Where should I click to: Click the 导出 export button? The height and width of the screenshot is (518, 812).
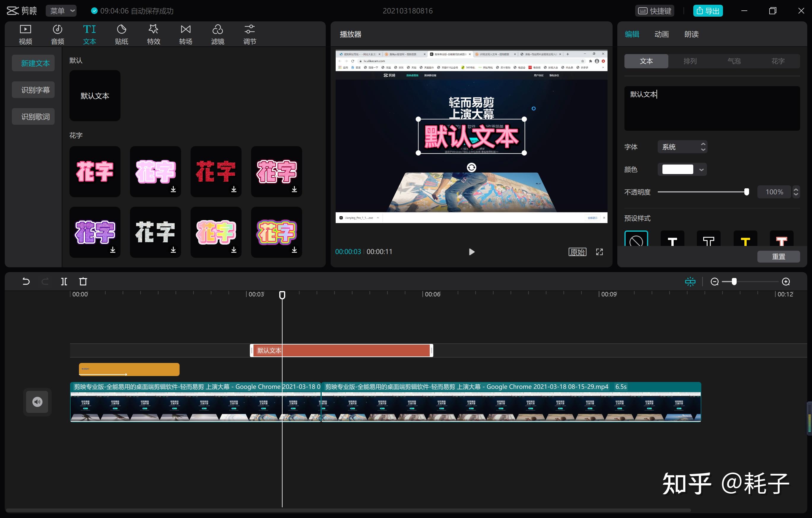tap(708, 11)
